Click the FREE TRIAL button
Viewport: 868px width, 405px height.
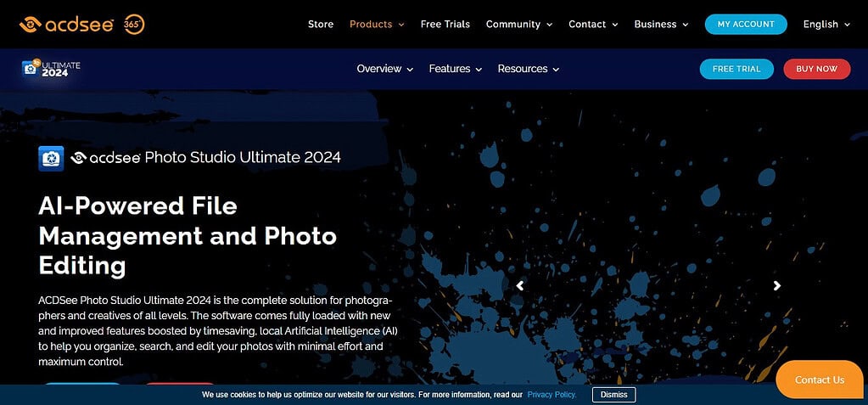[736, 70]
